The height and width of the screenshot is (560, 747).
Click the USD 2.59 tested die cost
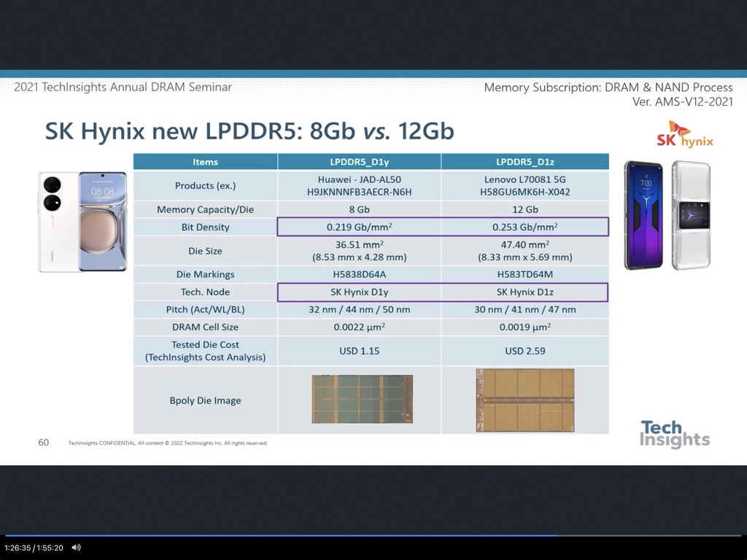525,351
